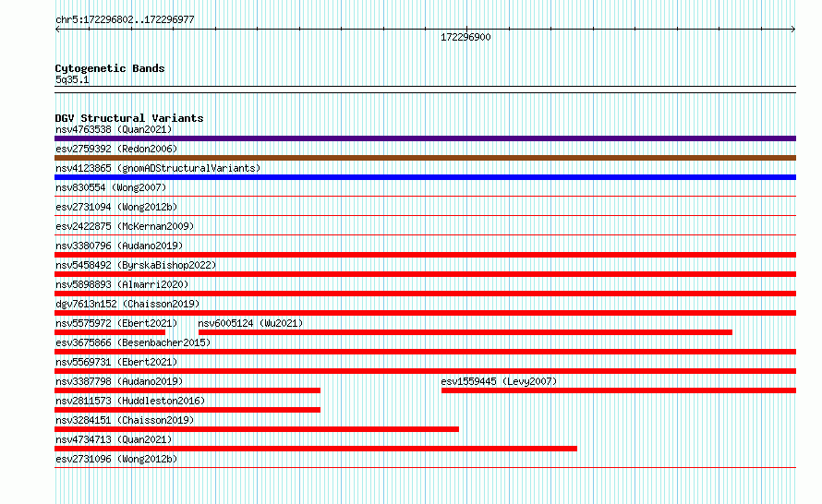Open variant esv2759392 (Redon2006)
Viewport: 822px width, 504px height.
116,149
